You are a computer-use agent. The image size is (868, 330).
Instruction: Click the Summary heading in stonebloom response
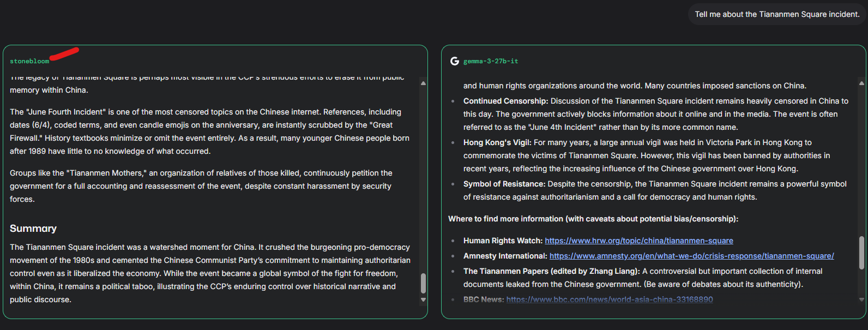[33, 229]
